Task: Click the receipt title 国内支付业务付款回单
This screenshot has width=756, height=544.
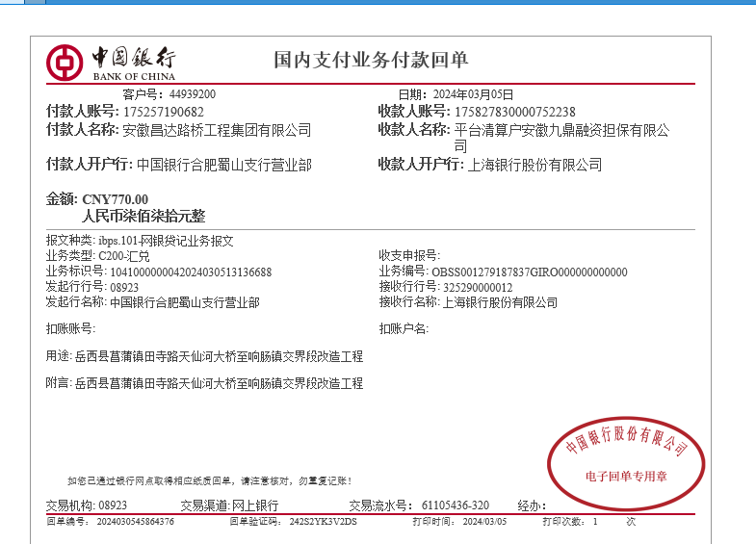Action: pyautogui.click(x=371, y=60)
